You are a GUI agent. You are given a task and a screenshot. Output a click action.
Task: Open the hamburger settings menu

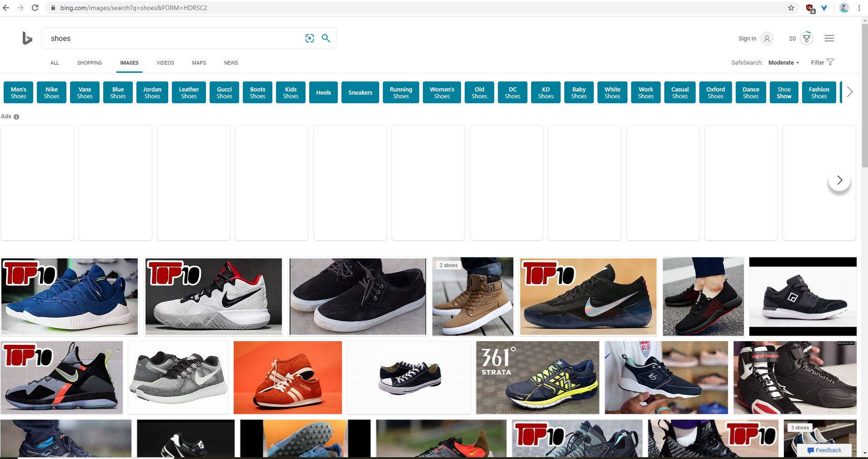[829, 38]
